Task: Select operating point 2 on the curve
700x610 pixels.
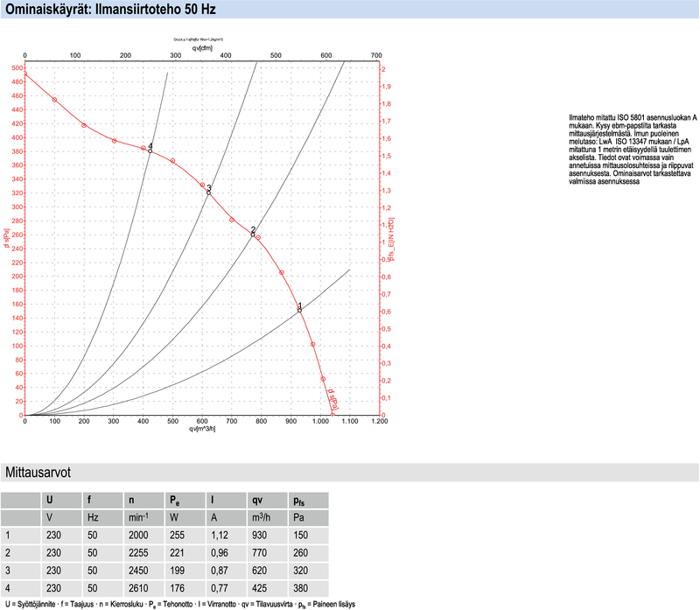Action: [x=253, y=234]
